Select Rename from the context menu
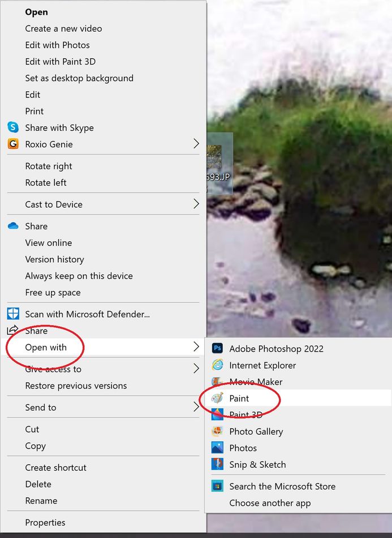The width and height of the screenshot is (392, 538). [41, 501]
